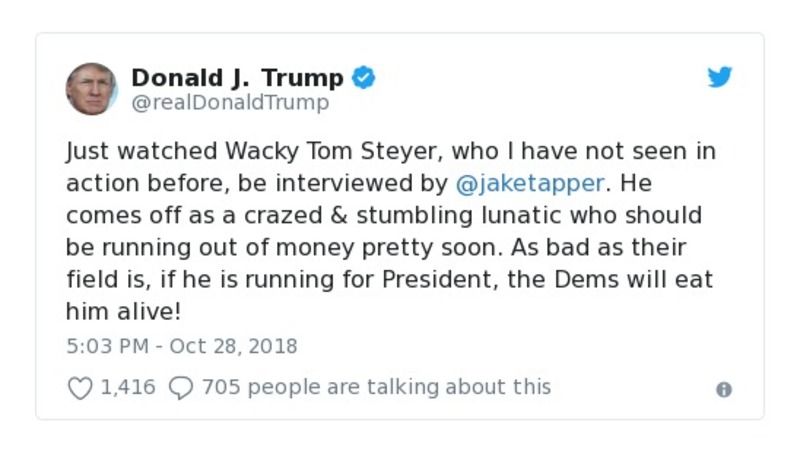Open Donald J. Trump display name
Image resolution: width=800 pixels, height=467 pixels.
click(x=237, y=77)
